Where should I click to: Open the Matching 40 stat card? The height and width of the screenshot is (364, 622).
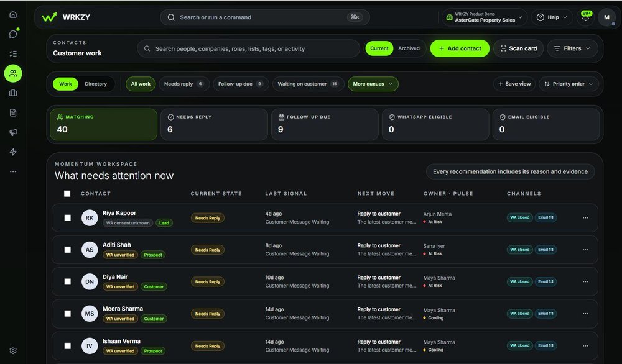point(103,124)
